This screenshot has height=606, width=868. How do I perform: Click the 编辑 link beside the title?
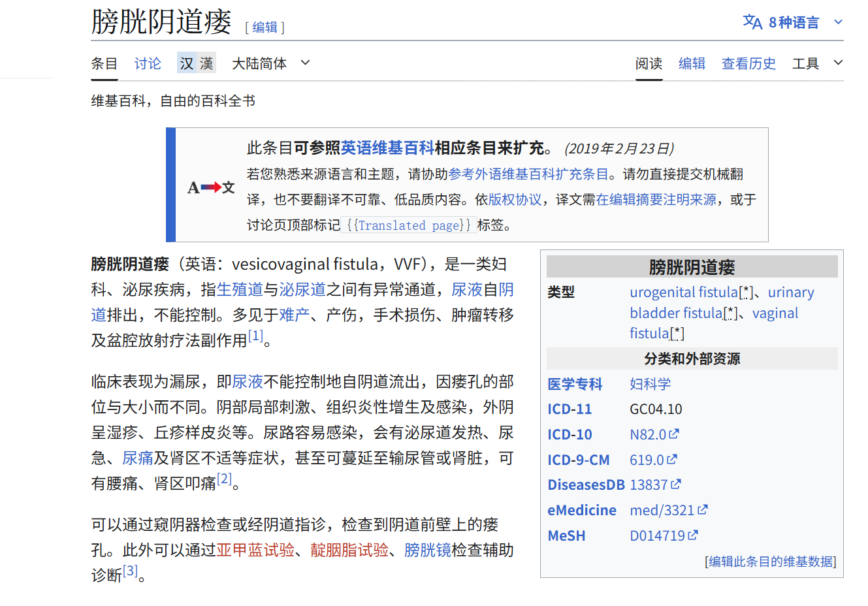click(265, 27)
